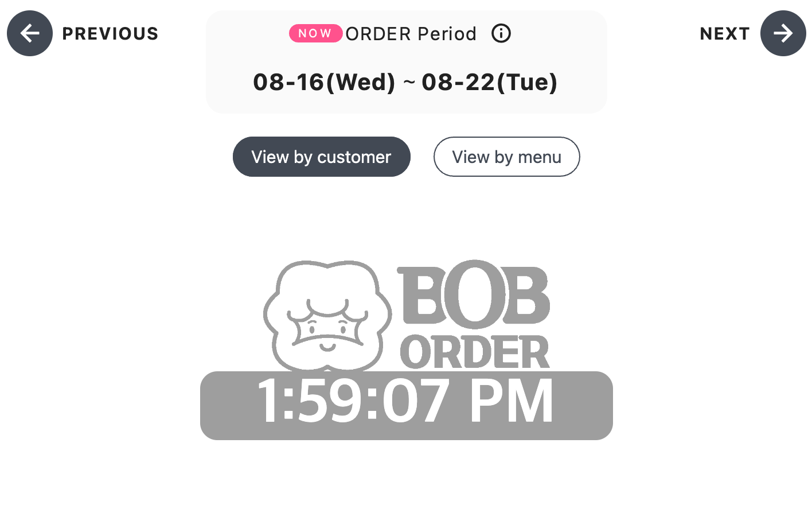Switch to View by menu
Viewport: 812px width, 505px height.
tap(507, 157)
